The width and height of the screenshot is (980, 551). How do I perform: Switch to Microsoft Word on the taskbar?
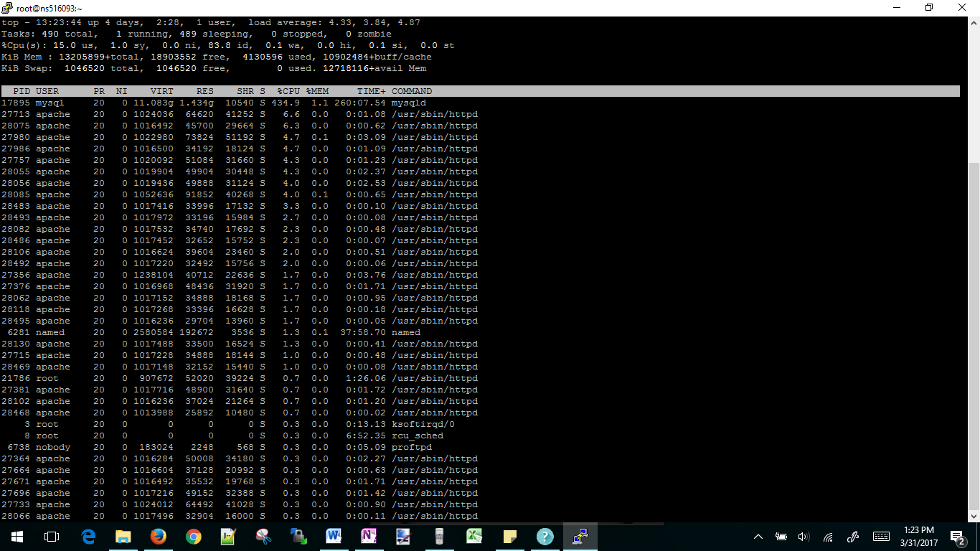(x=334, y=537)
